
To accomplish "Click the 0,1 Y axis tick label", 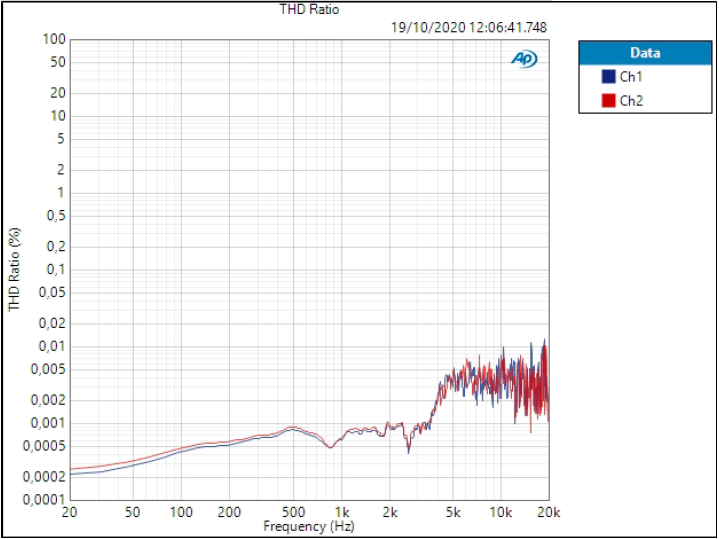I will (56, 269).
